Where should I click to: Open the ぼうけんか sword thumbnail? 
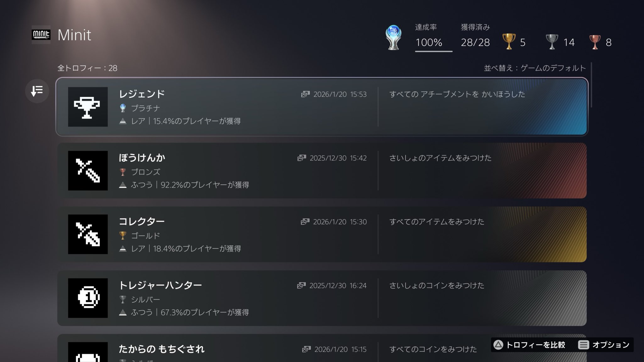(88, 171)
